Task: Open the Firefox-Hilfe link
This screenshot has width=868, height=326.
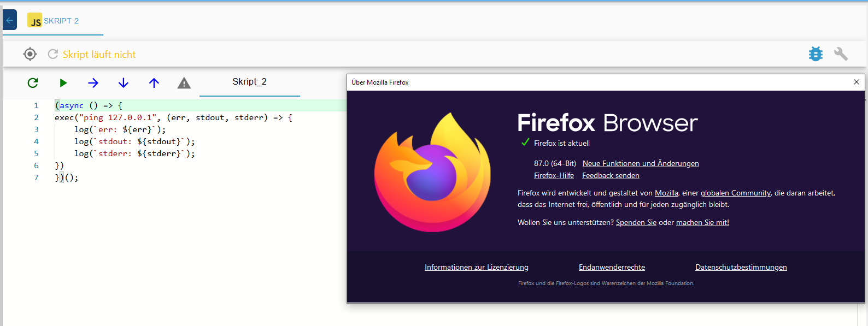Action: (x=554, y=175)
